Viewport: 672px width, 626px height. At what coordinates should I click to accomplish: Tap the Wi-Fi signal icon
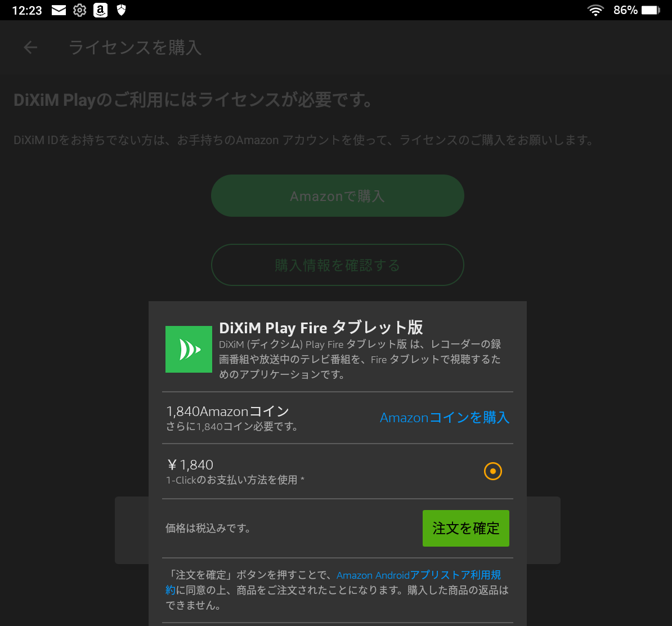pos(595,10)
